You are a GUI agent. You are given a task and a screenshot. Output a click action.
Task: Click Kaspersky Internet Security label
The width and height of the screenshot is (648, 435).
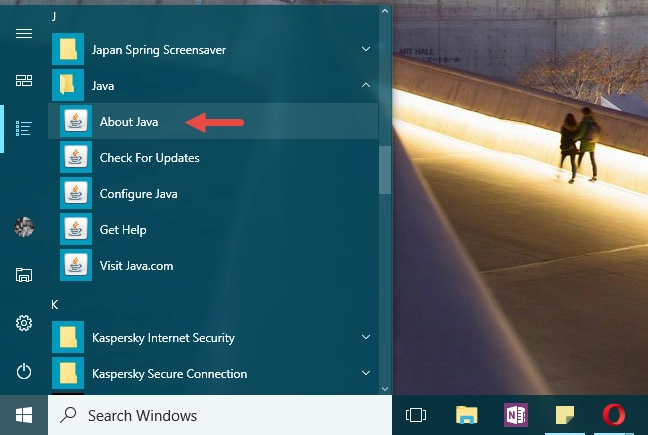[x=163, y=338]
